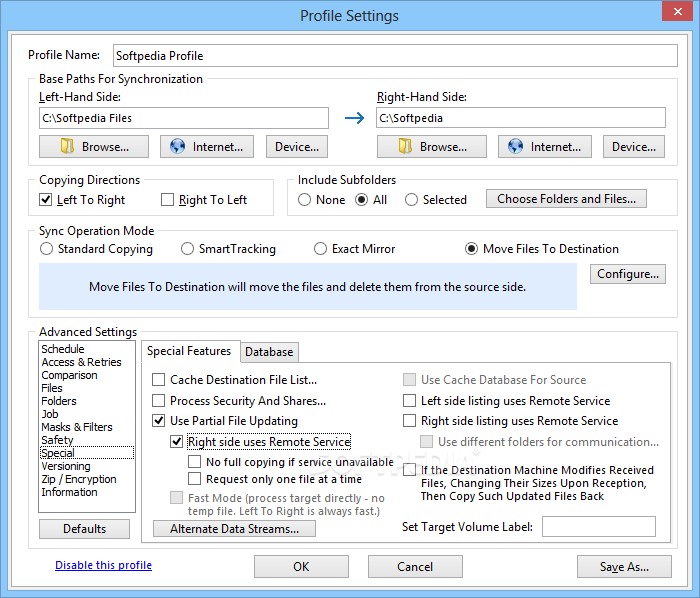
Task: Click the folder icon on right-hand Browse button
Action: click(405, 146)
